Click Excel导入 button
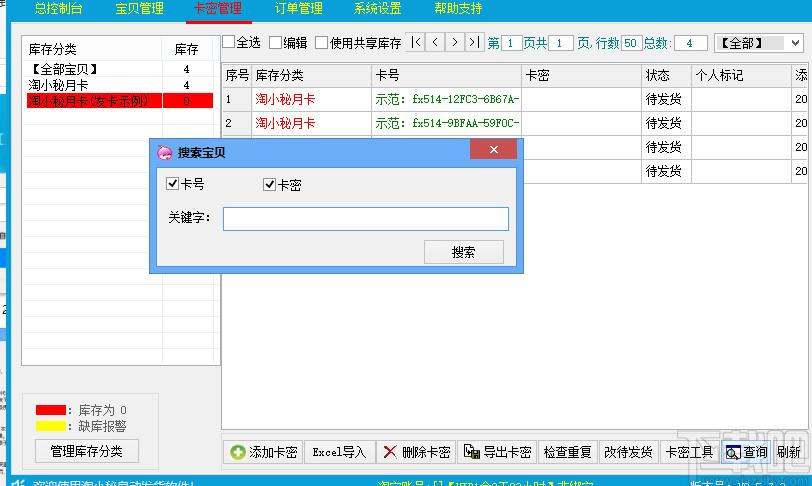This screenshot has height=486, width=812. click(x=339, y=452)
